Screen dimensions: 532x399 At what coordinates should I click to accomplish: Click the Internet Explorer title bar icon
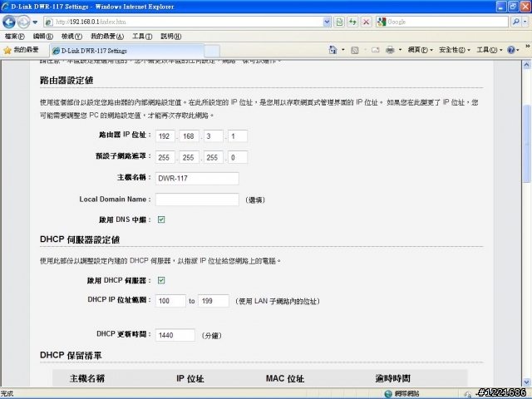click(x=6, y=7)
